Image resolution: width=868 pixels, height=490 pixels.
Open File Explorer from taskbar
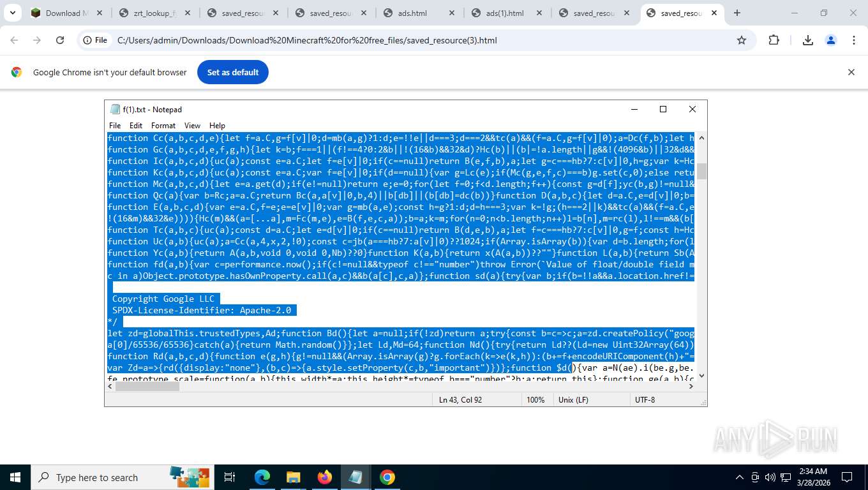pos(293,477)
